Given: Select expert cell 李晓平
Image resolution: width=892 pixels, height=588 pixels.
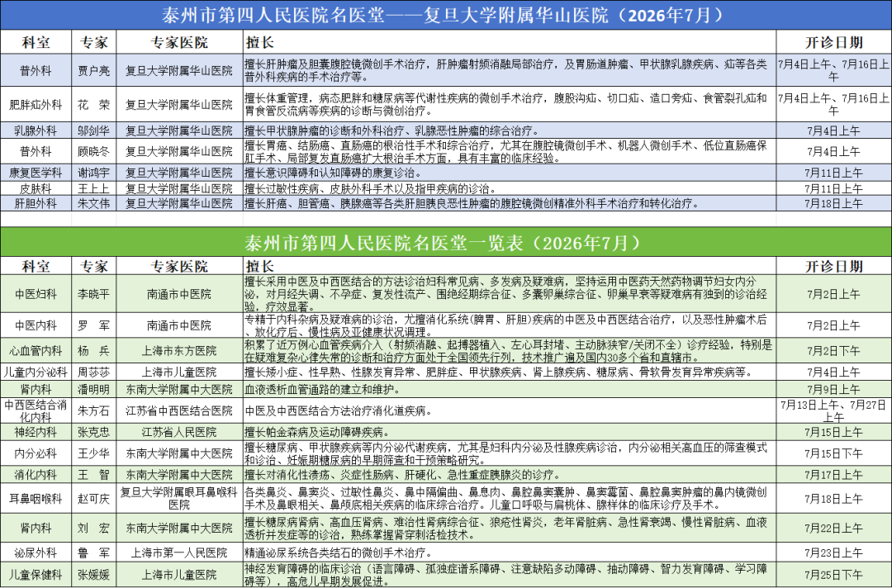Looking at the screenshot, I should pos(94,294).
